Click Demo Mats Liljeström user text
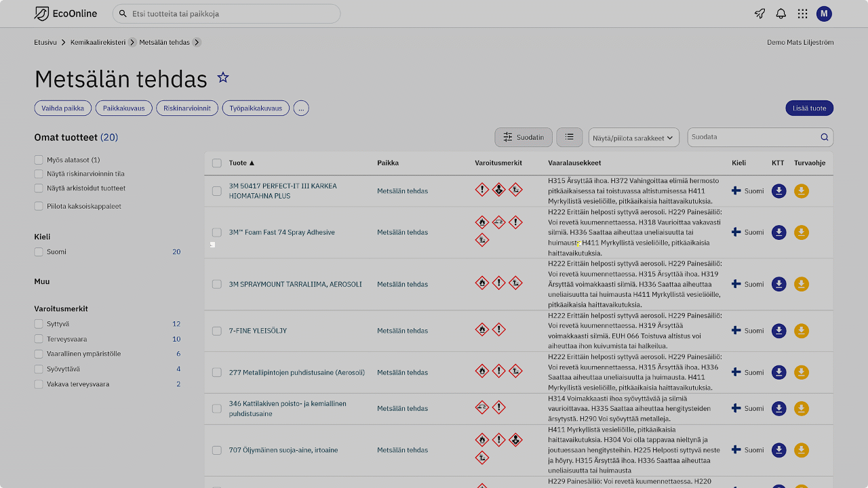Viewport: 868px width, 488px height. (800, 42)
